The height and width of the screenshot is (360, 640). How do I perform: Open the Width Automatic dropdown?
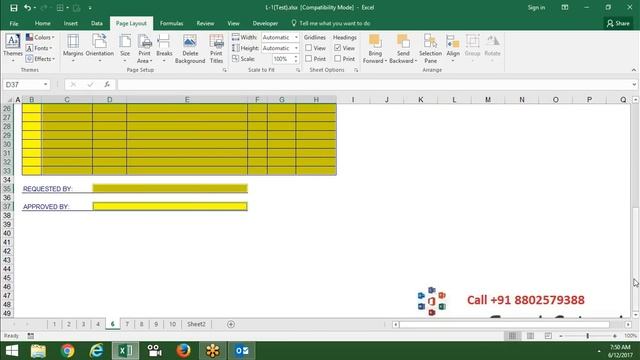point(296,37)
